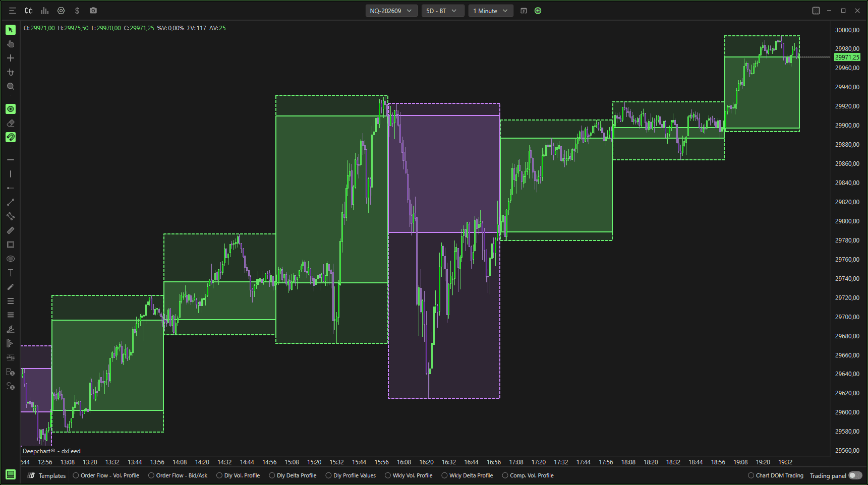This screenshot has width=868, height=485.
Task: Click the window icon next to timeframe
Action: [x=524, y=11]
